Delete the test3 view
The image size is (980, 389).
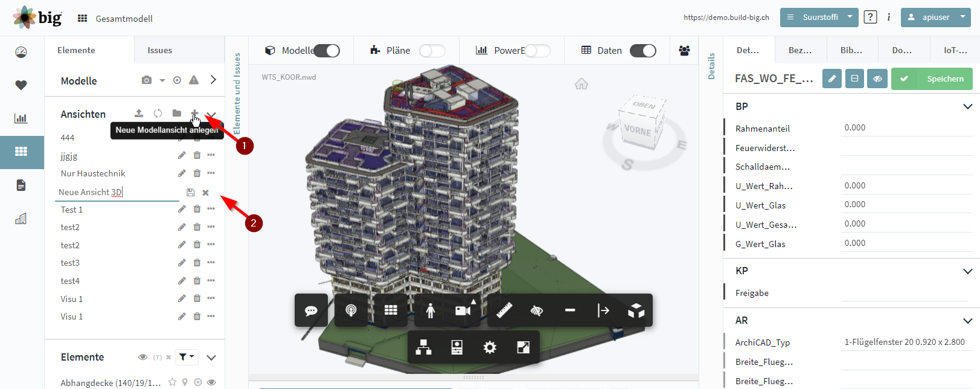[197, 262]
